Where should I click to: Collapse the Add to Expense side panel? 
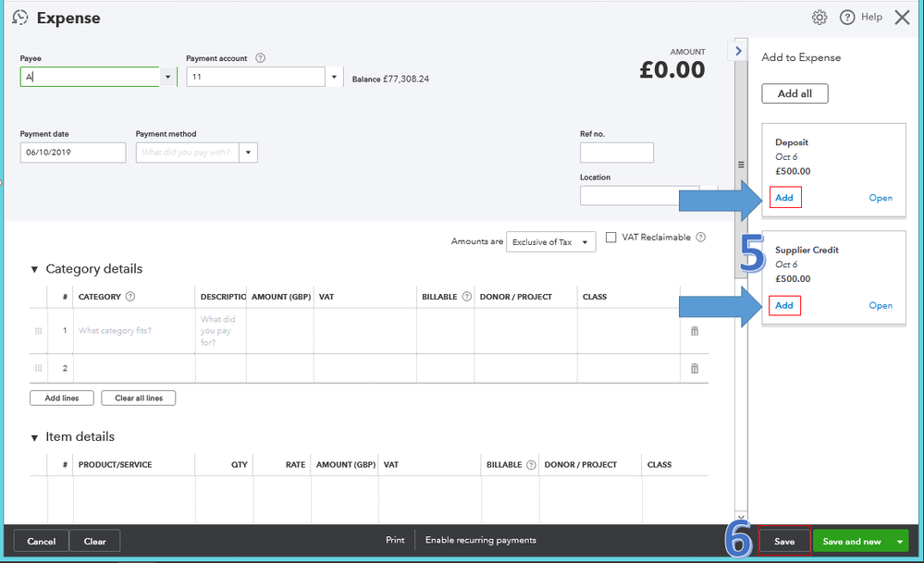[x=738, y=51]
